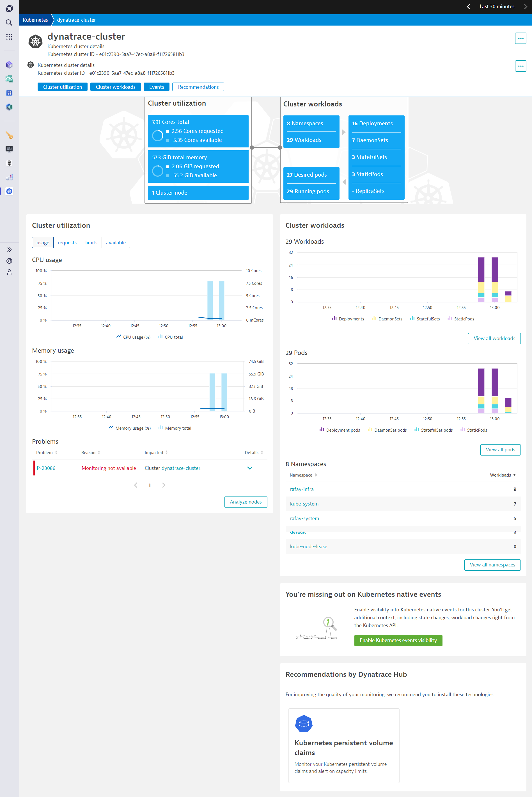Toggle CPU usage (%) legend series

[x=133, y=337]
